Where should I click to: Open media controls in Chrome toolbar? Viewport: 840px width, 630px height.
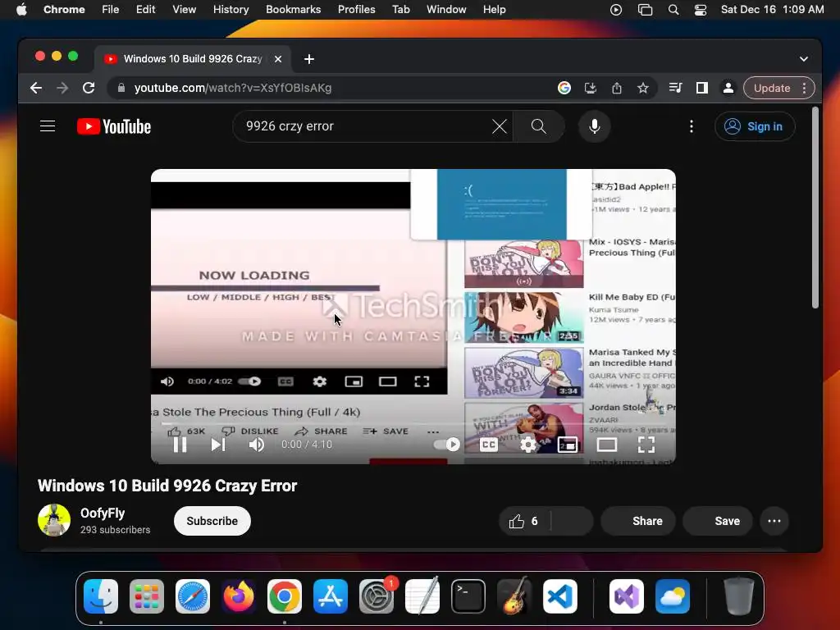(676, 88)
